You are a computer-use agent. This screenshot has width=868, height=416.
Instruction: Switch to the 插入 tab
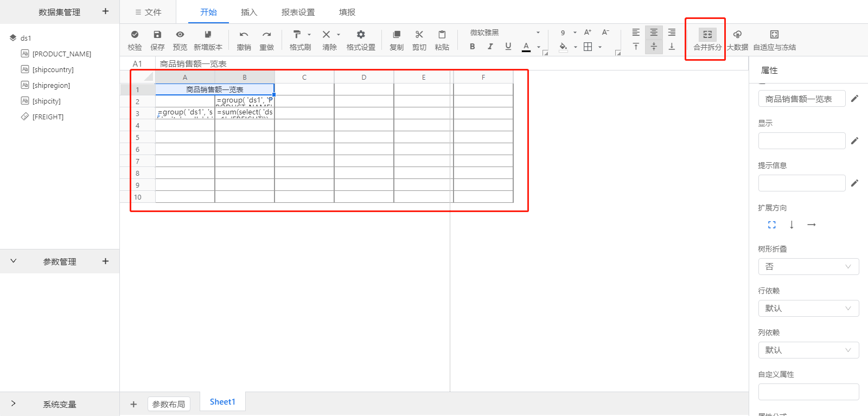[249, 12]
